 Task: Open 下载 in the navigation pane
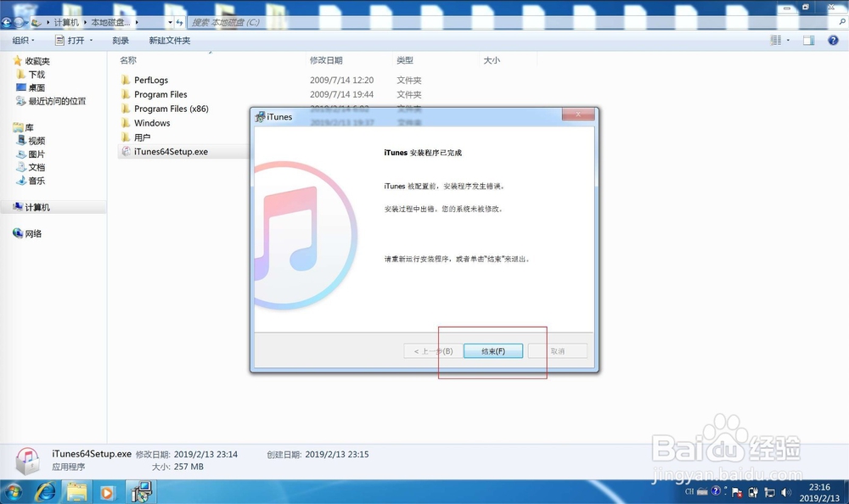coord(37,75)
